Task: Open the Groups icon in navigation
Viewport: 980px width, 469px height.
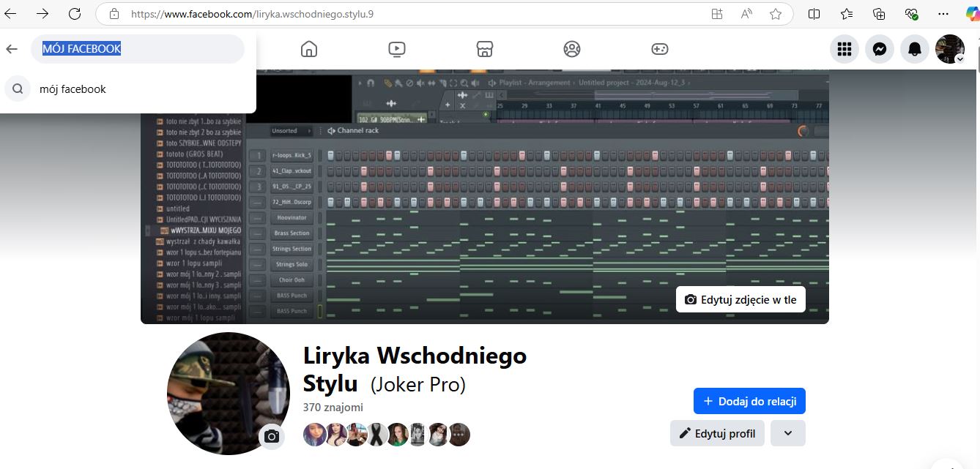Action: tap(572, 49)
